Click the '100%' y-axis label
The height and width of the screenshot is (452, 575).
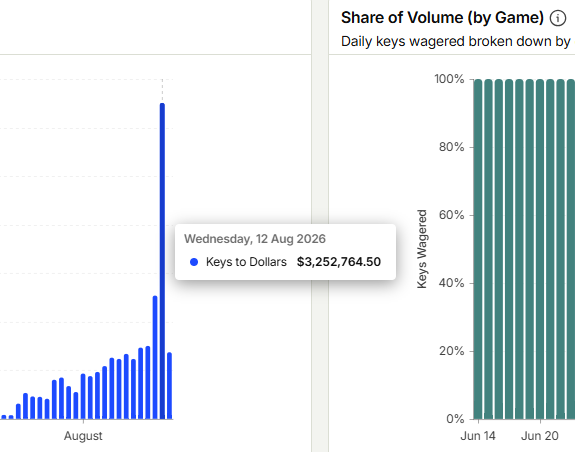449,79
